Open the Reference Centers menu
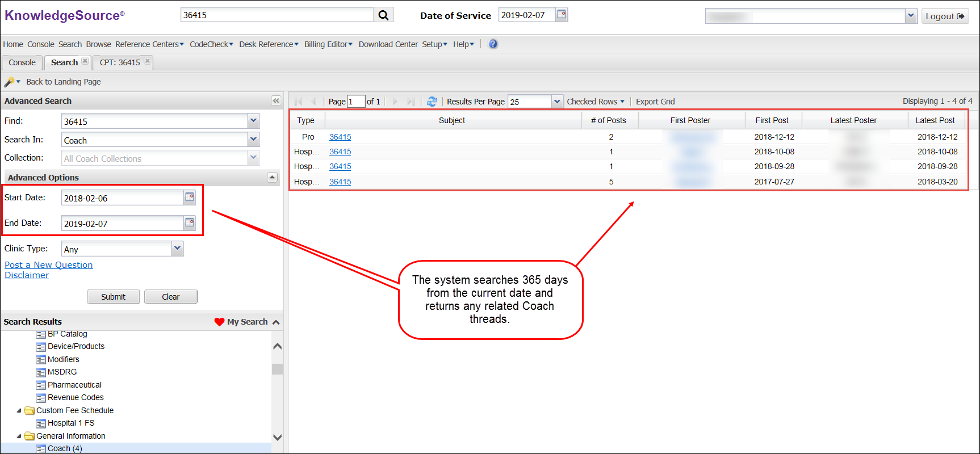The image size is (980, 454). click(x=149, y=44)
